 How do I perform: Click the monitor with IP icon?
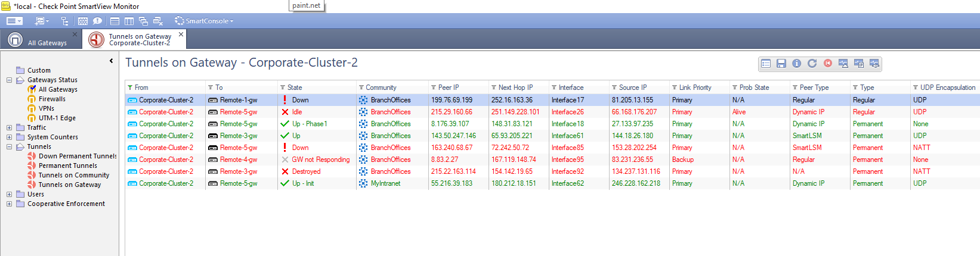859,64
